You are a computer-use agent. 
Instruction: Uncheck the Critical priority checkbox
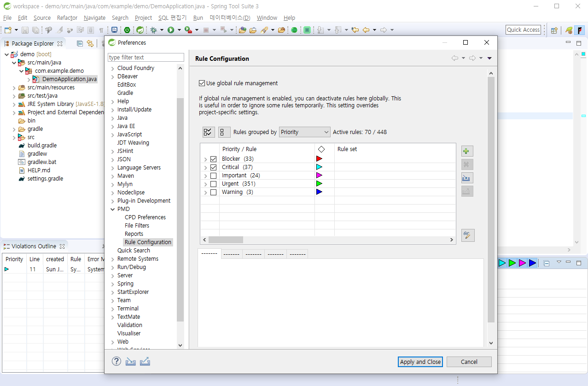point(213,167)
